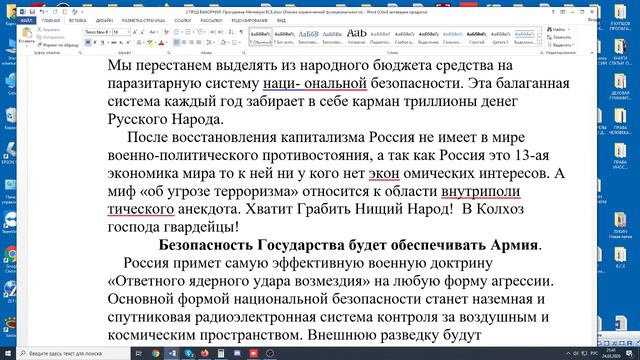Click the Word Help question mark icon
The height and width of the screenshot is (360, 640).
coord(553,12)
